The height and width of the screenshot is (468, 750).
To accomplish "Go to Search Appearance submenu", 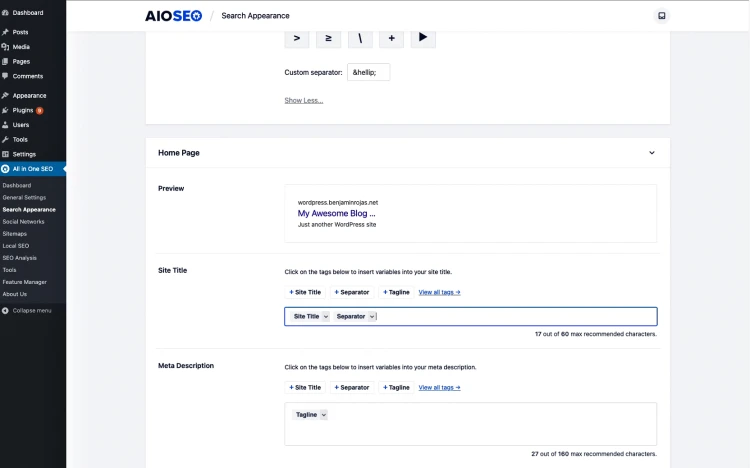I will [x=29, y=210].
